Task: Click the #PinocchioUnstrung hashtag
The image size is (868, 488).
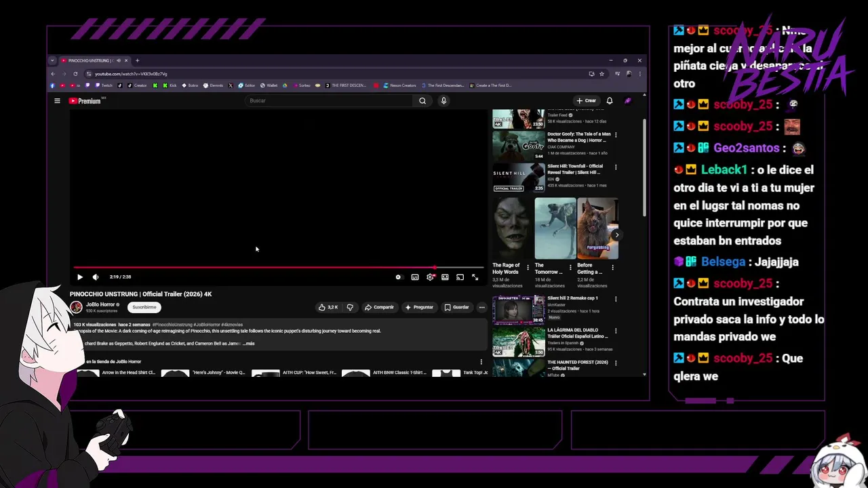Action: coord(172,325)
